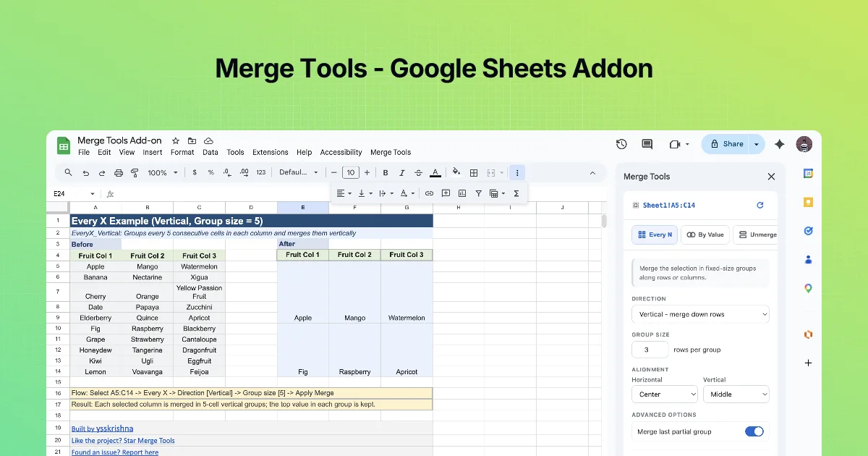Refresh the selected range in Merge Tools
Screen dimensions: 868x456
pyautogui.click(x=760, y=205)
